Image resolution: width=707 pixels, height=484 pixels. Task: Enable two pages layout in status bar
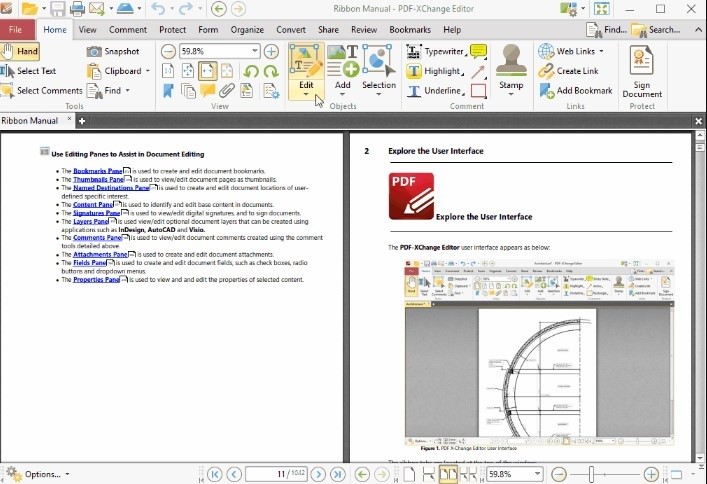447,474
